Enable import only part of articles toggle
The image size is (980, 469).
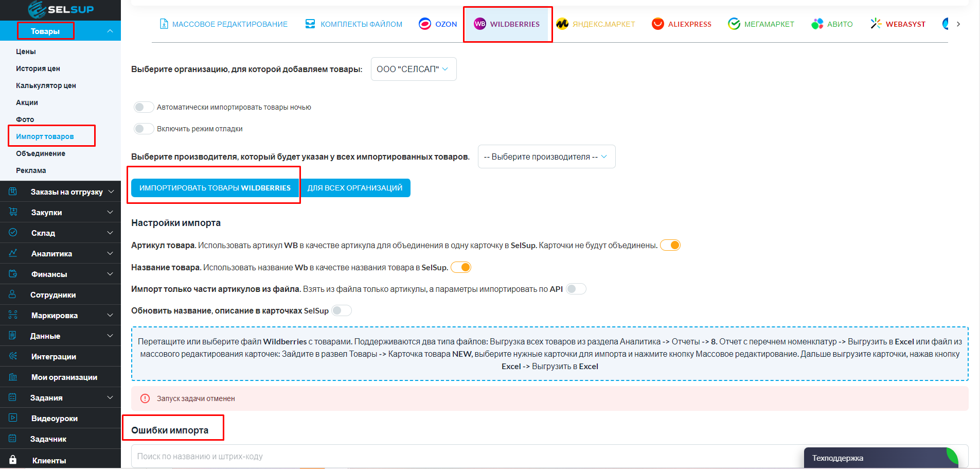[576, 289]
